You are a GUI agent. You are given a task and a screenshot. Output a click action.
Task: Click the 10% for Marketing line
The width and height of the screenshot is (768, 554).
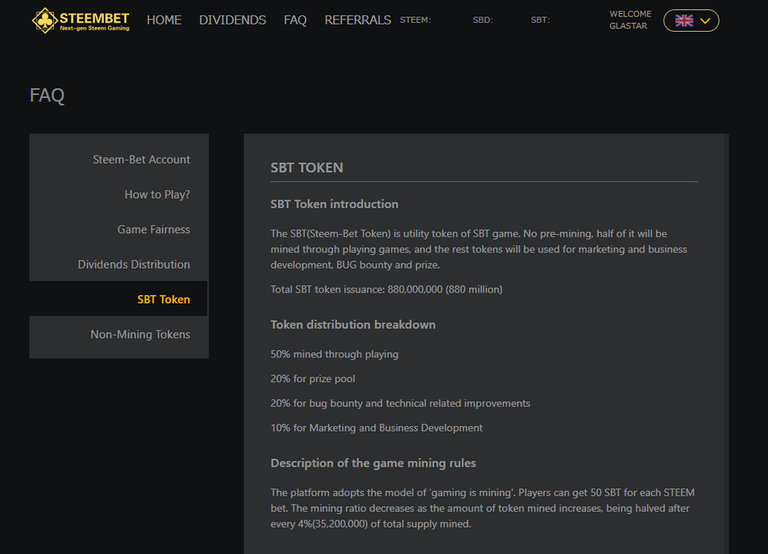377,428
